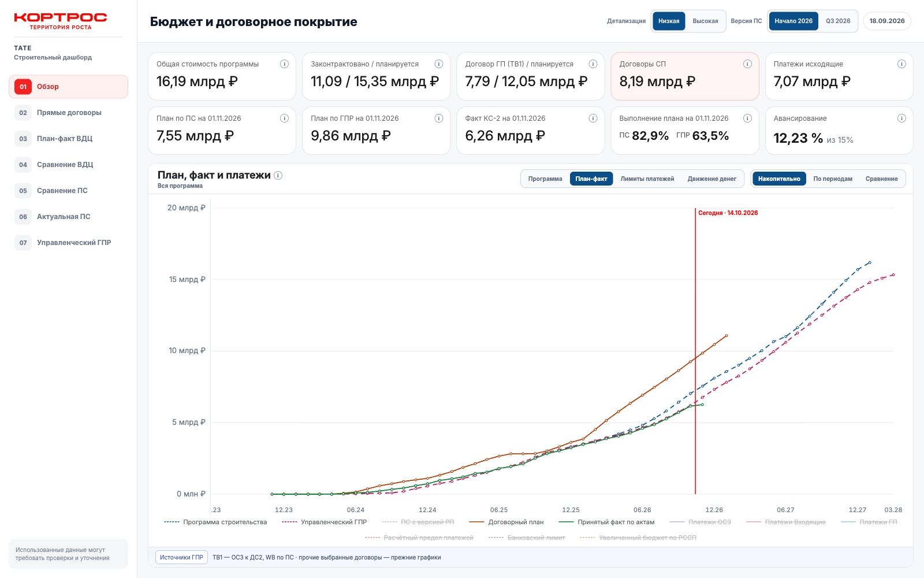Click the Источники ГПР button

click(181, 558)
